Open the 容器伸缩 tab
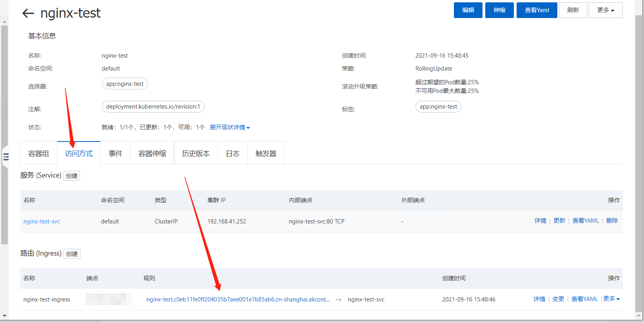Screen dimensions: 644x323 [x=152, y=154]
